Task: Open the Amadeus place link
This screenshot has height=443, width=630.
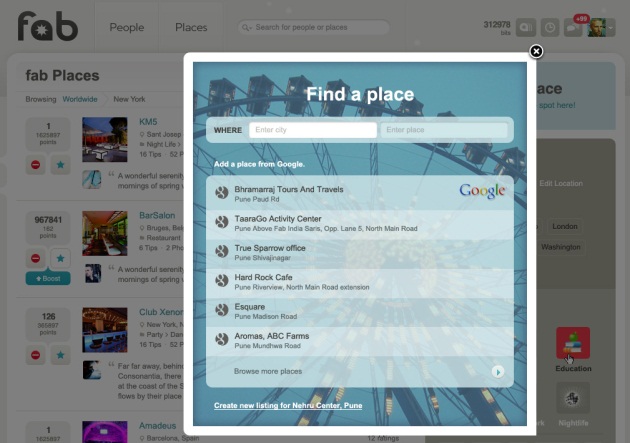Action: tap(158, 426)
